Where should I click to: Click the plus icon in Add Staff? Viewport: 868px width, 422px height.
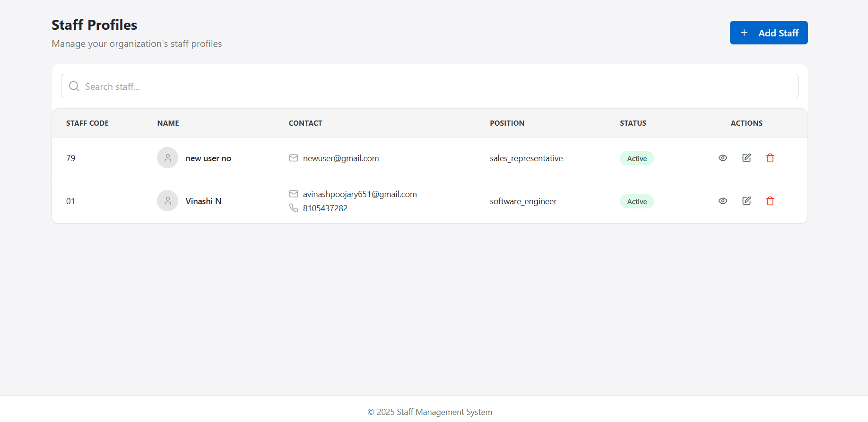coord(744,33)
